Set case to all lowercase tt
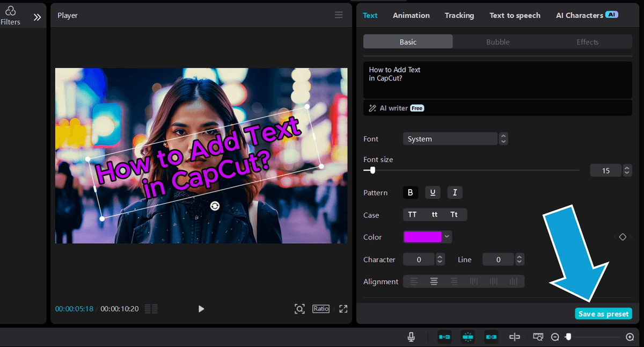 click(x=435, y=215)
